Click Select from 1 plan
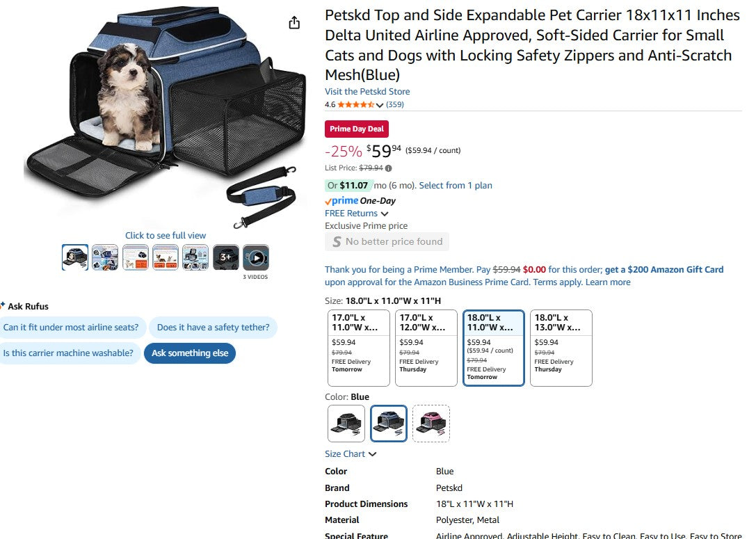756x539 pixels. coord(456,185)
